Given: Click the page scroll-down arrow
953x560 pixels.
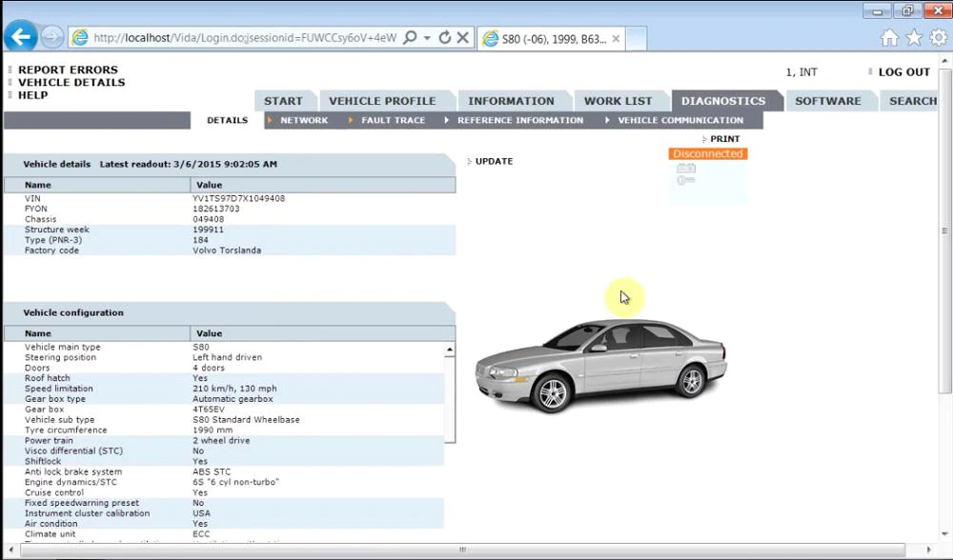Looking at the screenshot, I should click(x=944, y=534).
